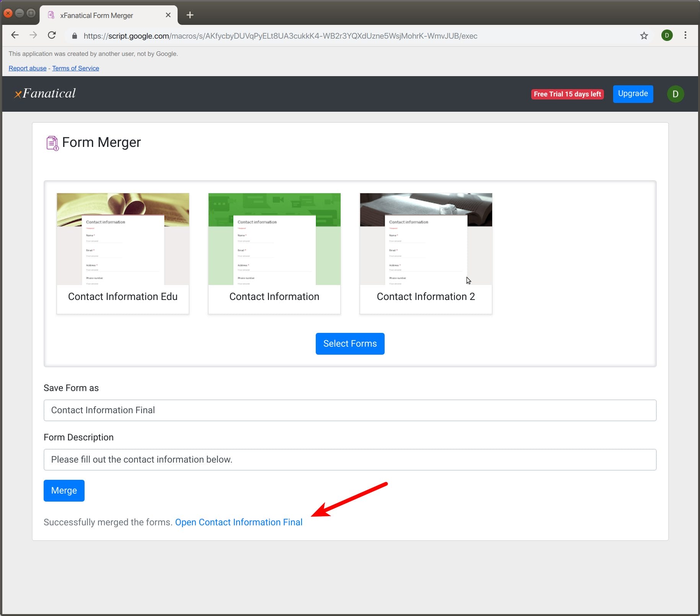Click the Report abuse link

tap(27, 68)
